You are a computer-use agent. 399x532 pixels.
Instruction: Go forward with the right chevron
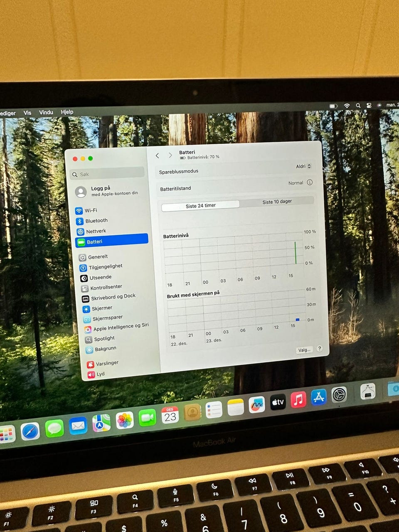(x=170, y=155)
